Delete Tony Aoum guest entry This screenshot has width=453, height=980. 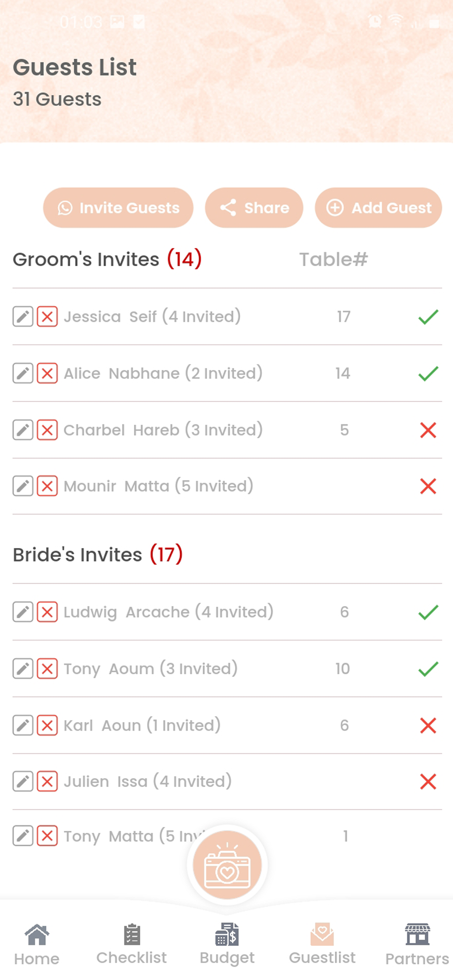47,669
